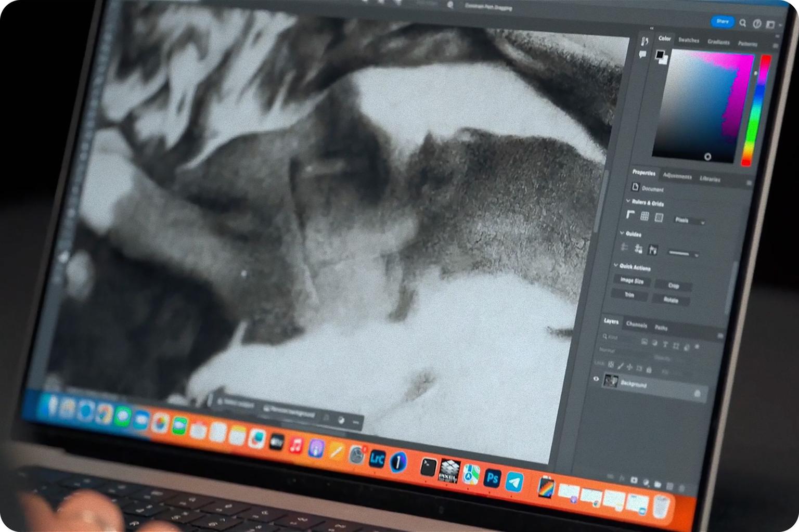This screenshot has width=799, height=532.
Task: Open Lightroom Classic from the Dock
Action: coord(377,459)
